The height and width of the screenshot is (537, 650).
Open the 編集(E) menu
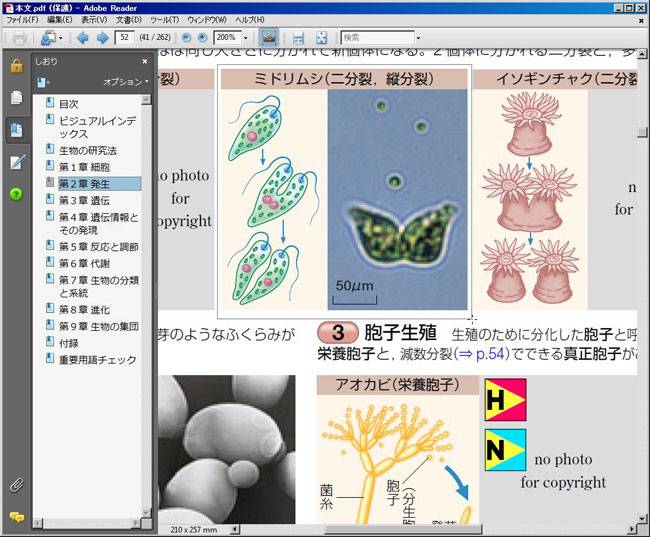coord(60,19)
